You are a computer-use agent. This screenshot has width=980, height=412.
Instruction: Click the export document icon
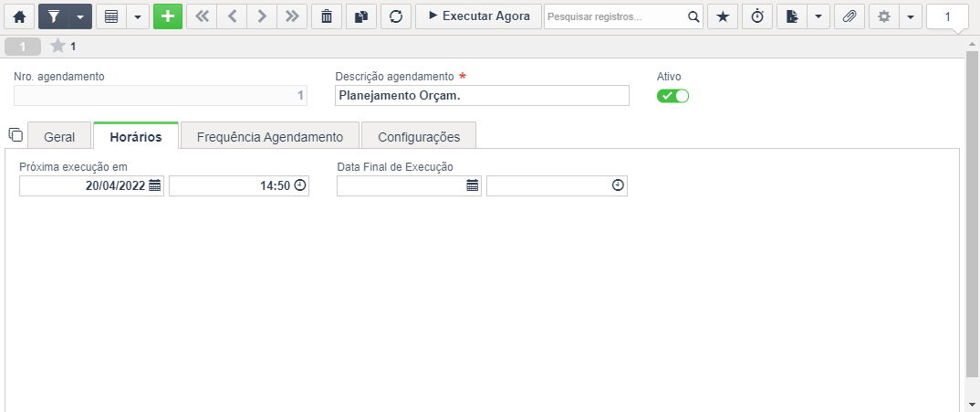(x=792, y=17)
